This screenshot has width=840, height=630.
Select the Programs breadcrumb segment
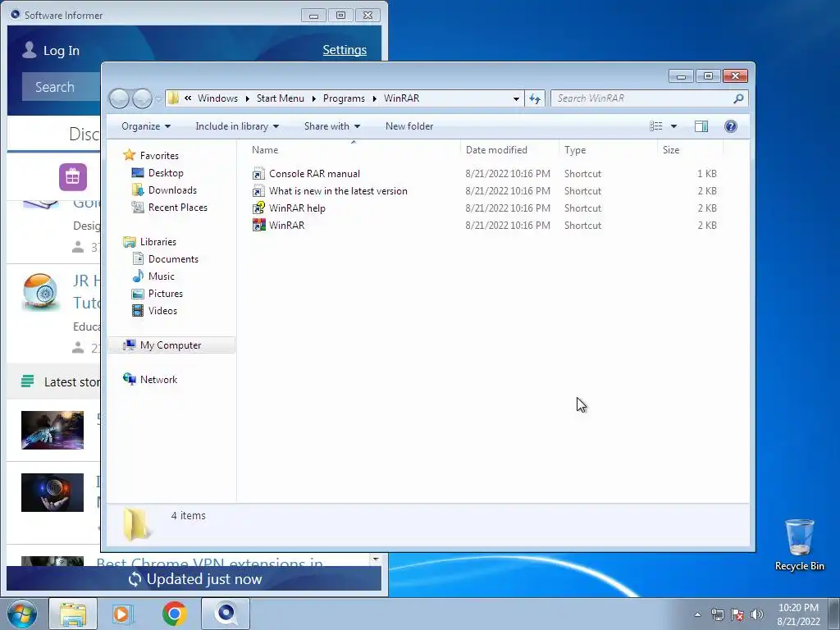344,98
